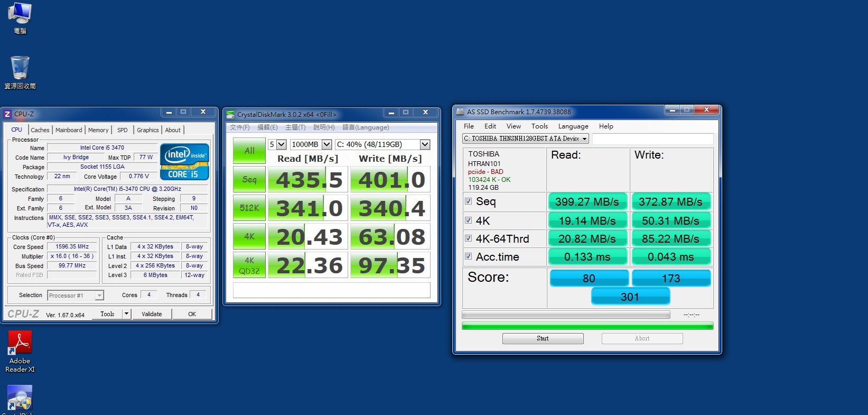Image resolution: width=868 pixels, height=415 pixels.
Task: Open the Tools menu in AS SSD Benchmark
Action: click(539, 126)
